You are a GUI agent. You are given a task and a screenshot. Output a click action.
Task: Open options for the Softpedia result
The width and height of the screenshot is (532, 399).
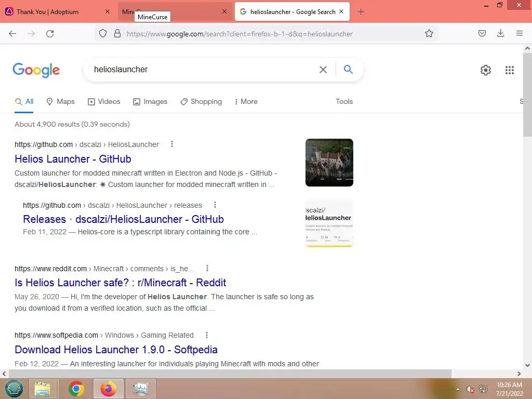point(206,335)
